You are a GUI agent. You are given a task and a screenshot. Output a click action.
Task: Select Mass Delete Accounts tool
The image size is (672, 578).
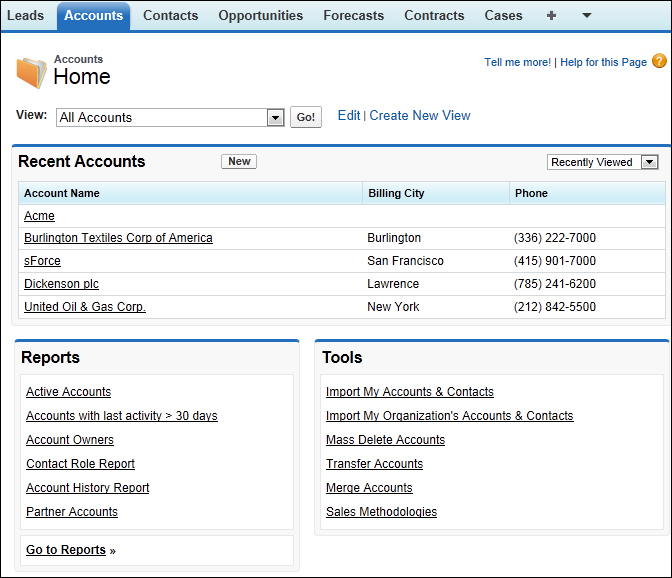[385, 440]
